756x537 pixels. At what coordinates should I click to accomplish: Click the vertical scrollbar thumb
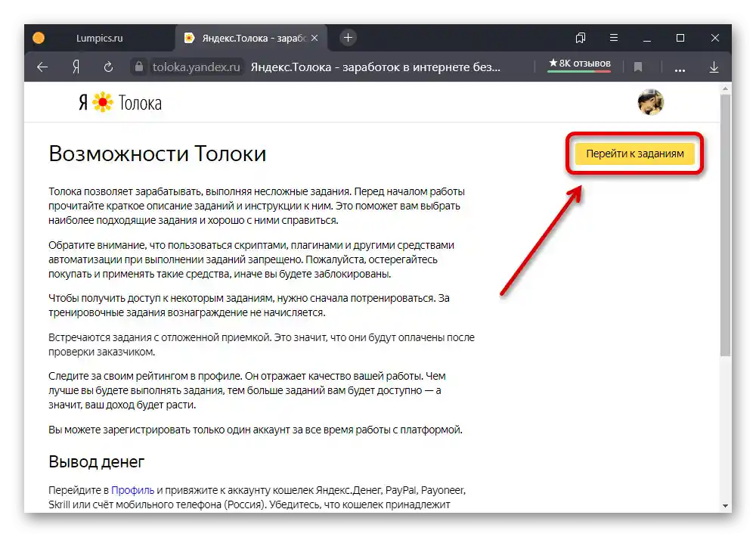(725, 225)
